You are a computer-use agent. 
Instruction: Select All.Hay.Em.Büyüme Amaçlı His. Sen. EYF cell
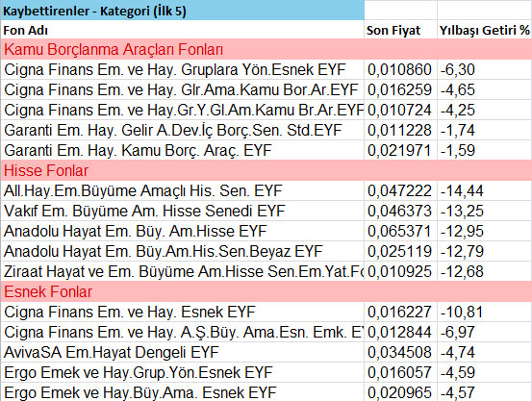click(183, 190)
